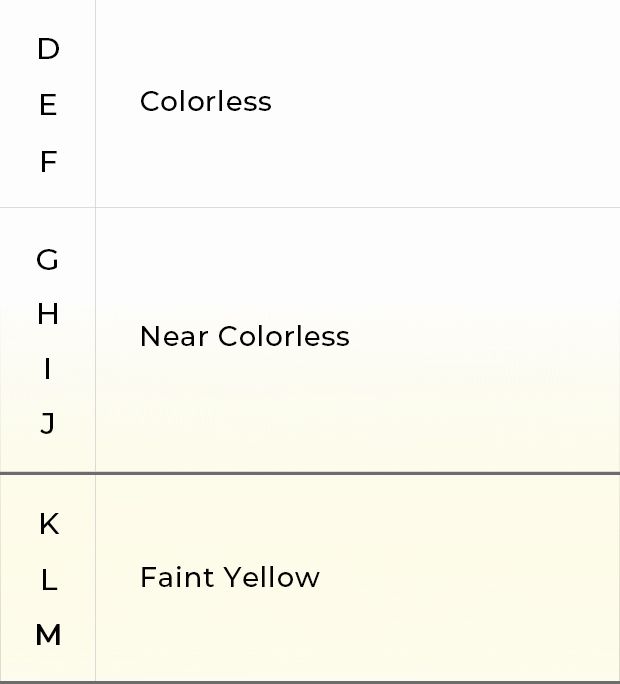Select the E color grade letter
This screenshot has width=620, height=684.
(48, 105)
